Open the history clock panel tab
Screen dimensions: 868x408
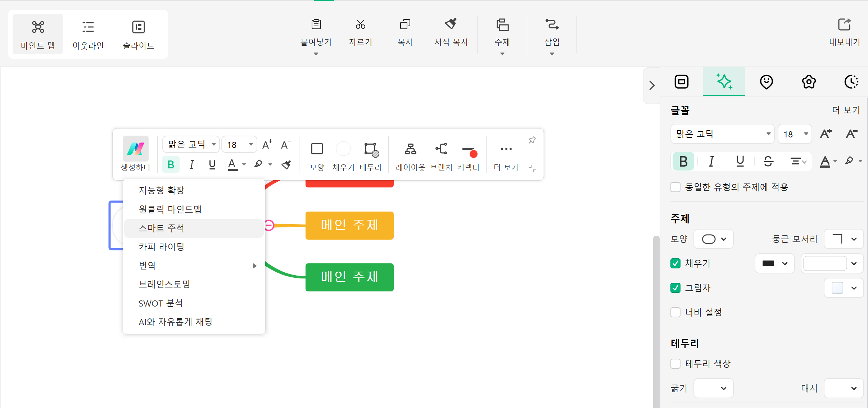pos(851,82)
